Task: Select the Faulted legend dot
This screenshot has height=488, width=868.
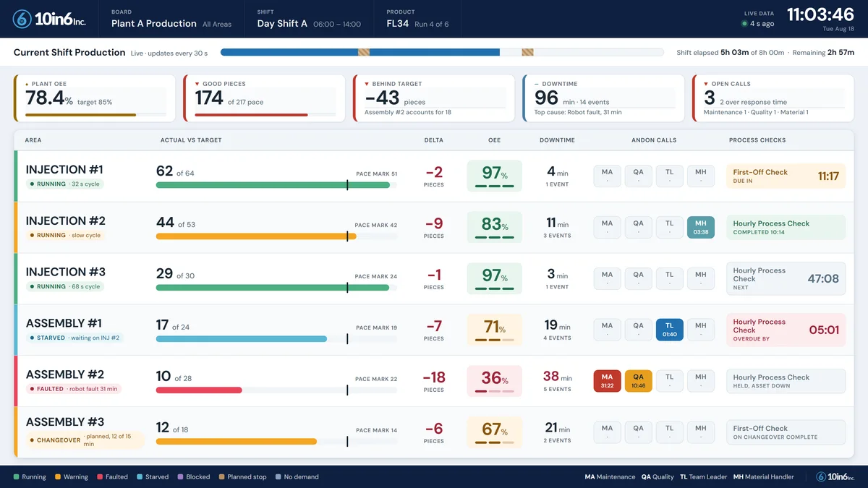Action: click(100, 477)
